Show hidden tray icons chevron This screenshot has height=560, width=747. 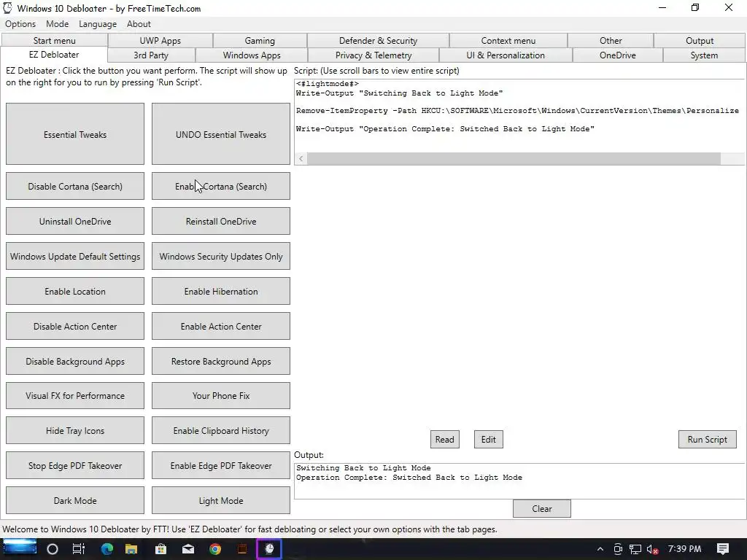(600, 549)
